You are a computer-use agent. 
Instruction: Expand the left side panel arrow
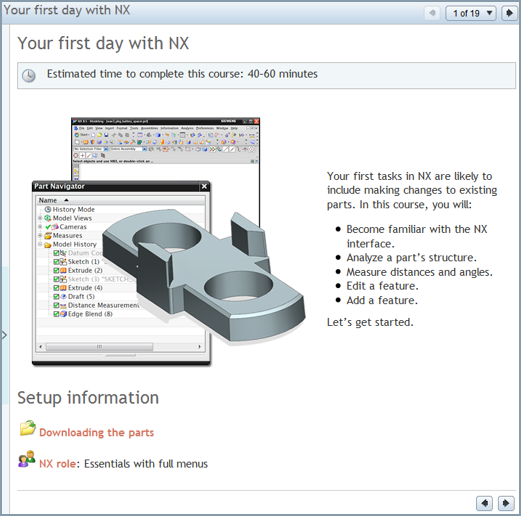[4, 335]
